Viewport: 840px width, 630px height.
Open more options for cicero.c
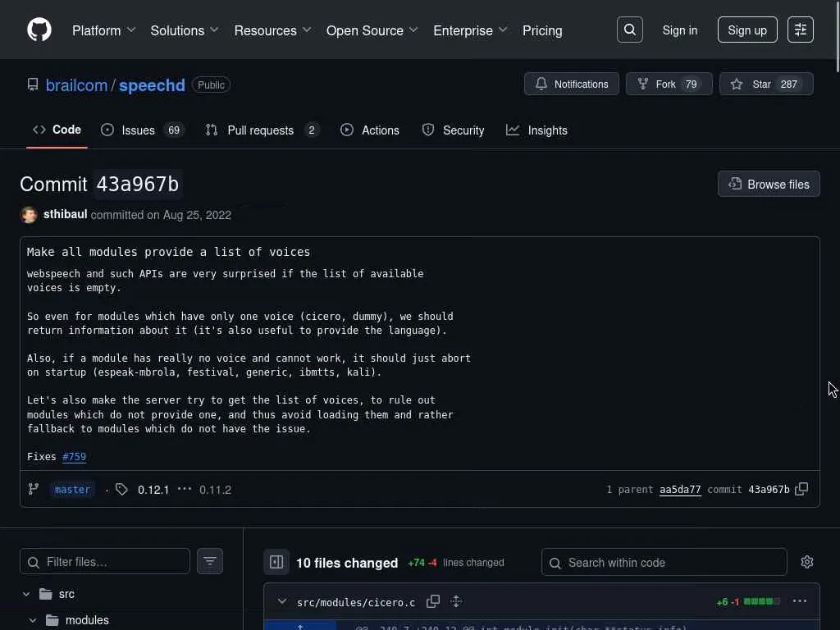tap(799, 601)
